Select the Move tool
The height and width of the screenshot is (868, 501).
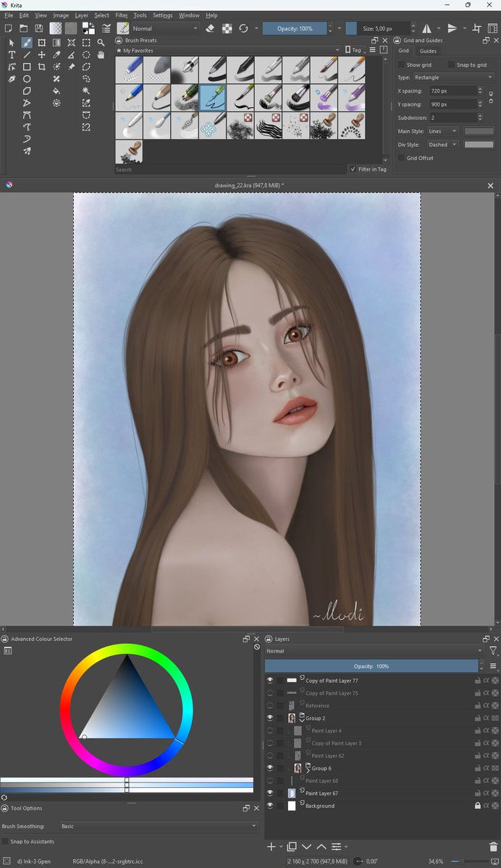[x=41, y=55]
